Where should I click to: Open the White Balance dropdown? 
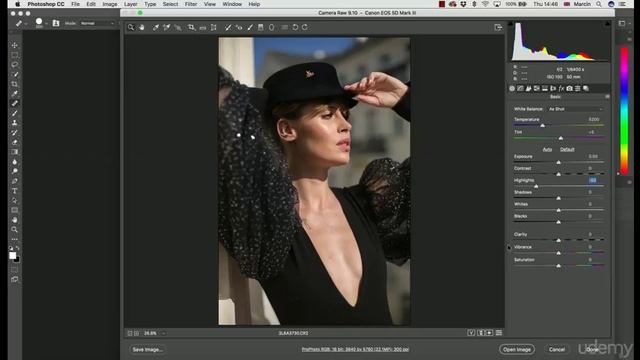click(575, 109)
